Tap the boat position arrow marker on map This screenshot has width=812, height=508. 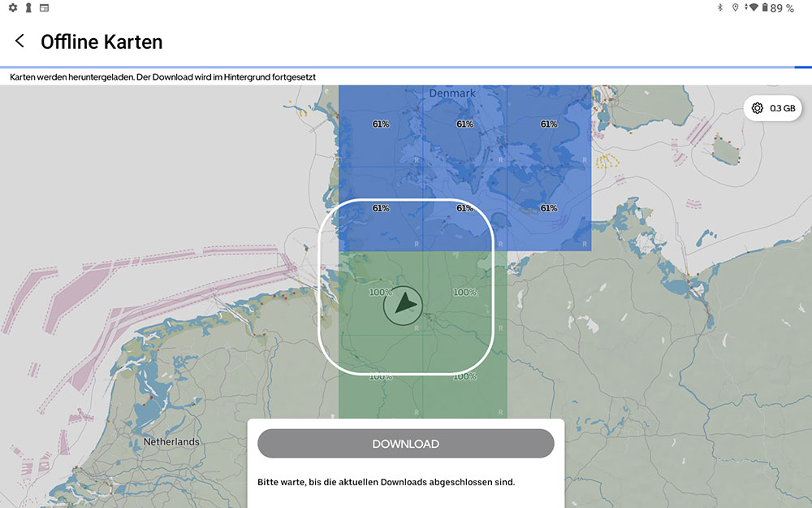tap(404, 306)
